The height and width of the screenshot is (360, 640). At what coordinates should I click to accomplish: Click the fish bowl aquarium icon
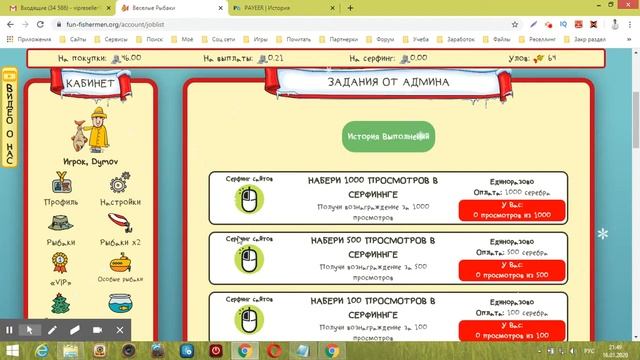point(120,303)
